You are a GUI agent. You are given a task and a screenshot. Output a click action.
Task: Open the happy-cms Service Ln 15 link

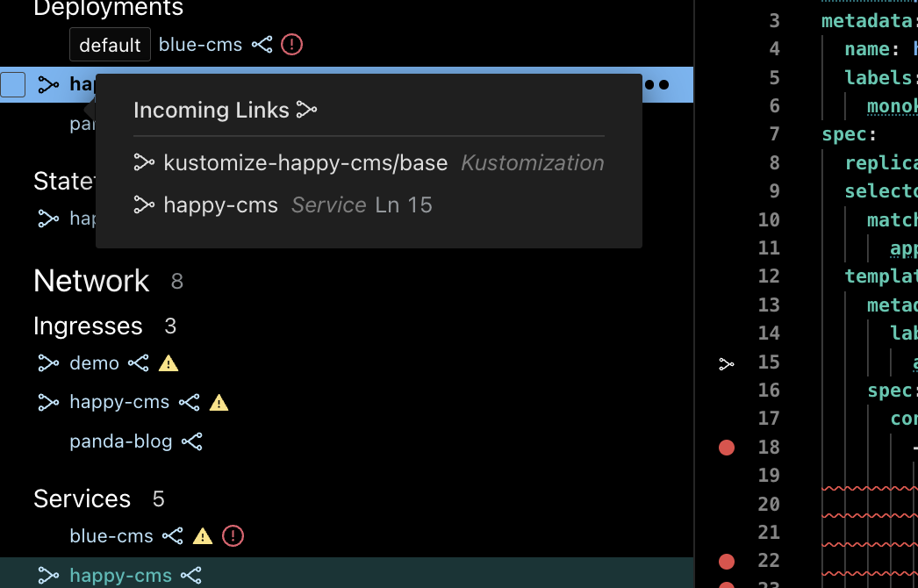coord(298,205)
